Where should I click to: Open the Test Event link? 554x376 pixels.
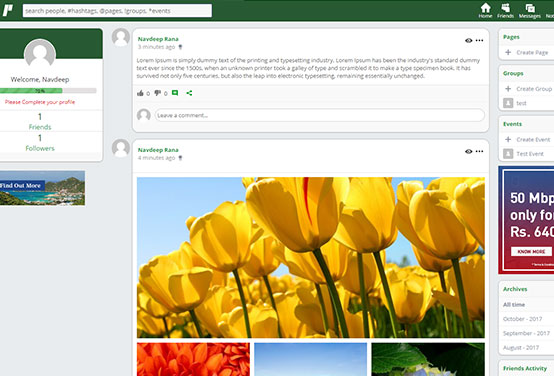530,154
